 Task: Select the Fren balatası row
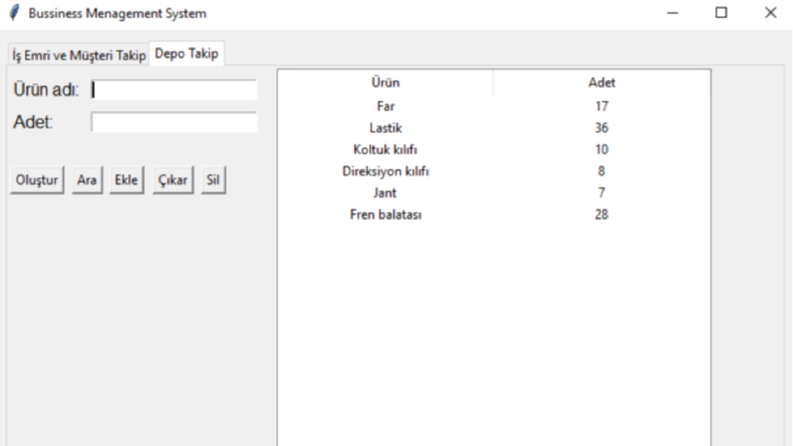click(x=494, y=215)
